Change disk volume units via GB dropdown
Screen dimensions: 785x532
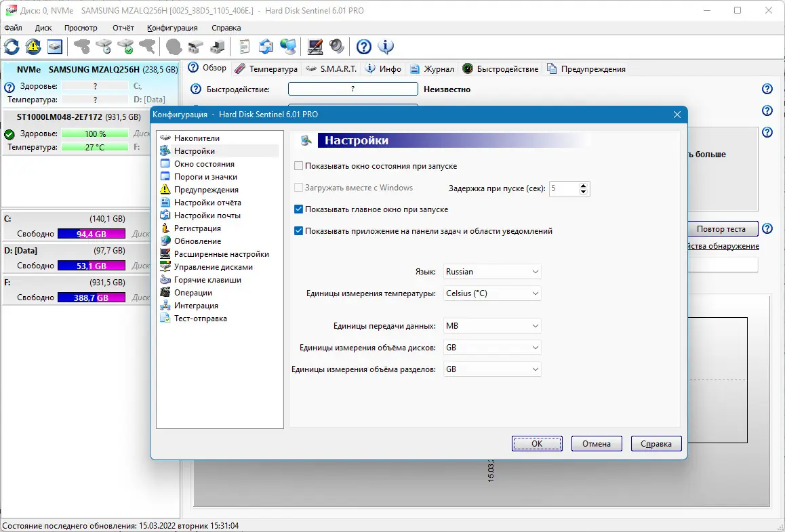tap(491, 347)
